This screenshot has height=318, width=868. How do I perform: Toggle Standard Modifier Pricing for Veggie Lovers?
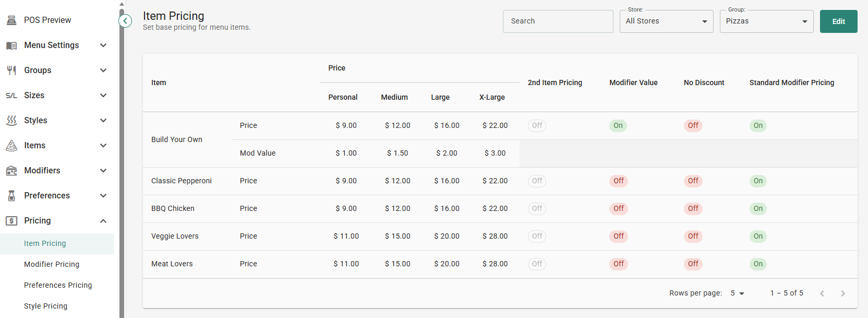(758, 236)
